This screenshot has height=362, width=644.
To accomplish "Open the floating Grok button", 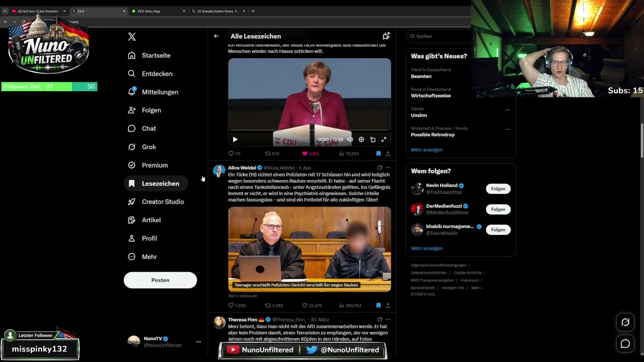I will click(x=625, y=322).
